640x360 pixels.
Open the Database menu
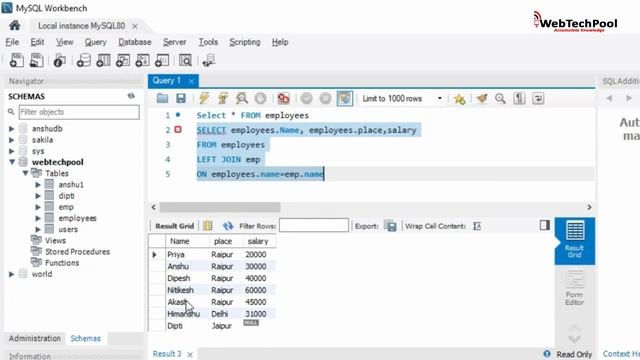click(135, 42)
